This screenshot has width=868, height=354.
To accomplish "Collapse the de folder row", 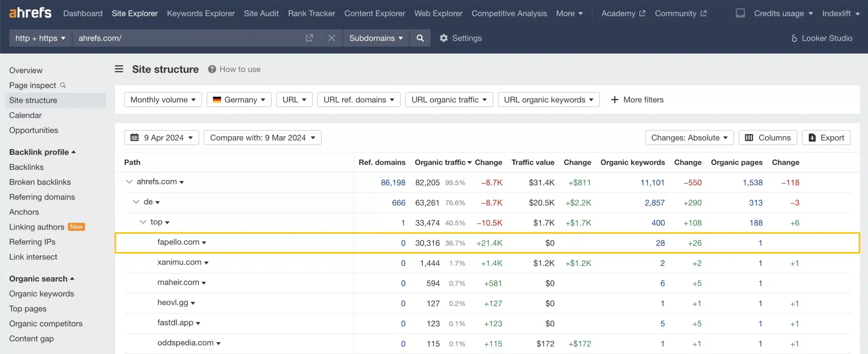I will (136, 202).
